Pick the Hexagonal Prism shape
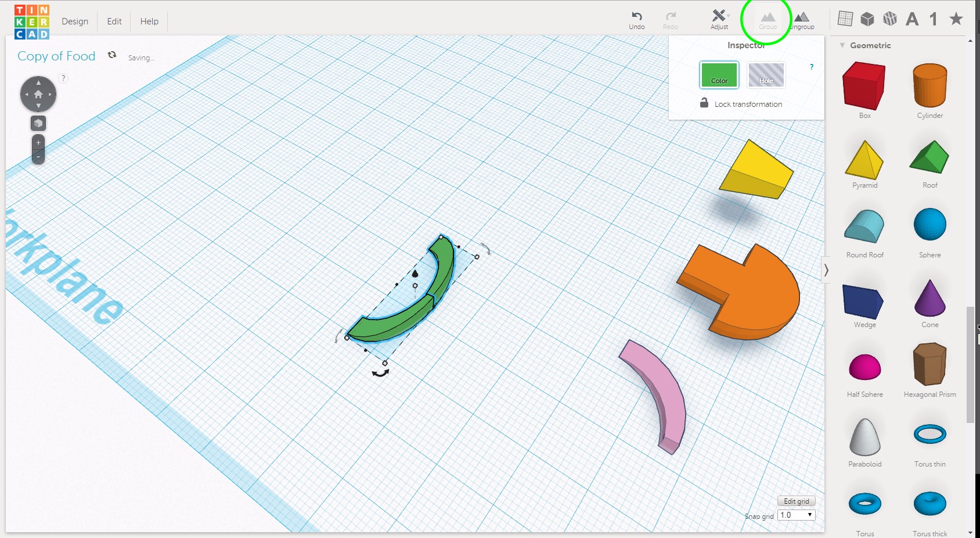980x538 pixels. [930, 364]
